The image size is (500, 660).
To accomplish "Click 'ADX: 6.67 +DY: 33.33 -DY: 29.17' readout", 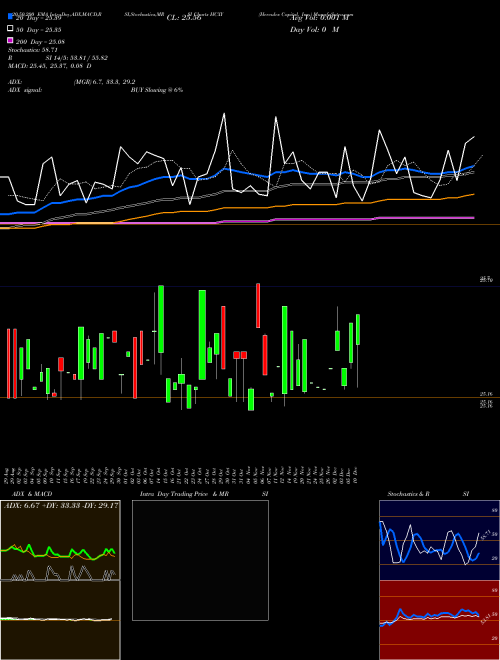I will 61,505.
